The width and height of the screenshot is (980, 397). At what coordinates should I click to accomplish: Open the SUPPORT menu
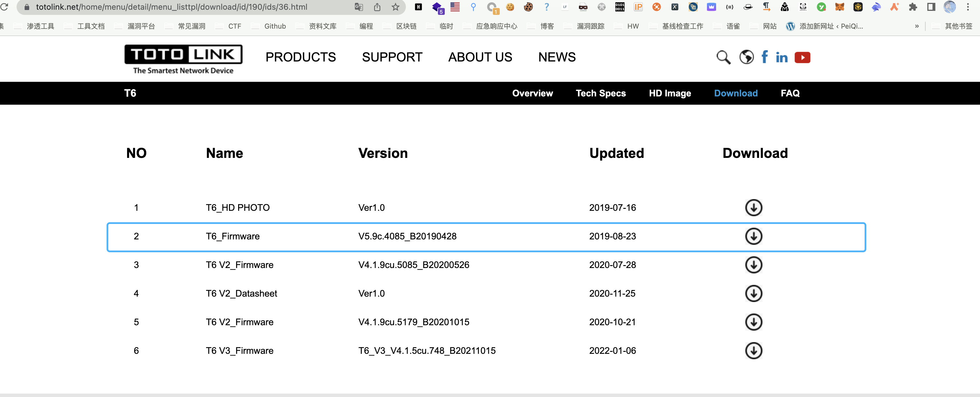coord(392,57)
